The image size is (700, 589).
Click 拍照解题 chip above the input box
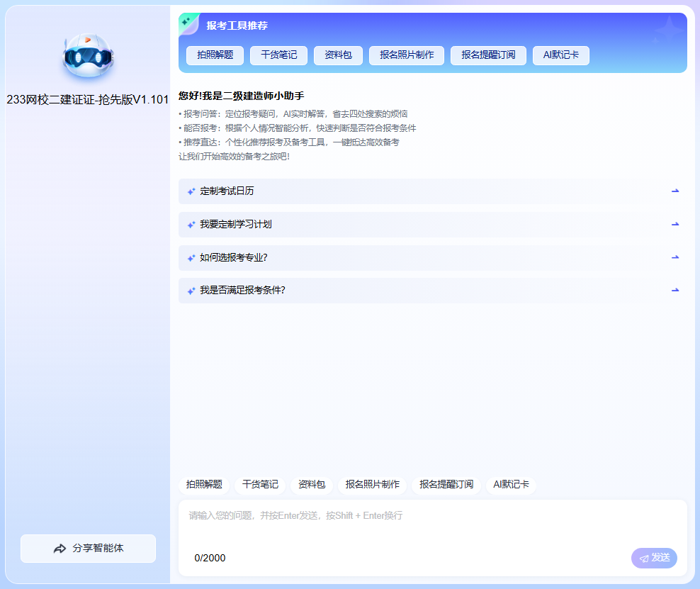(204, 485)
